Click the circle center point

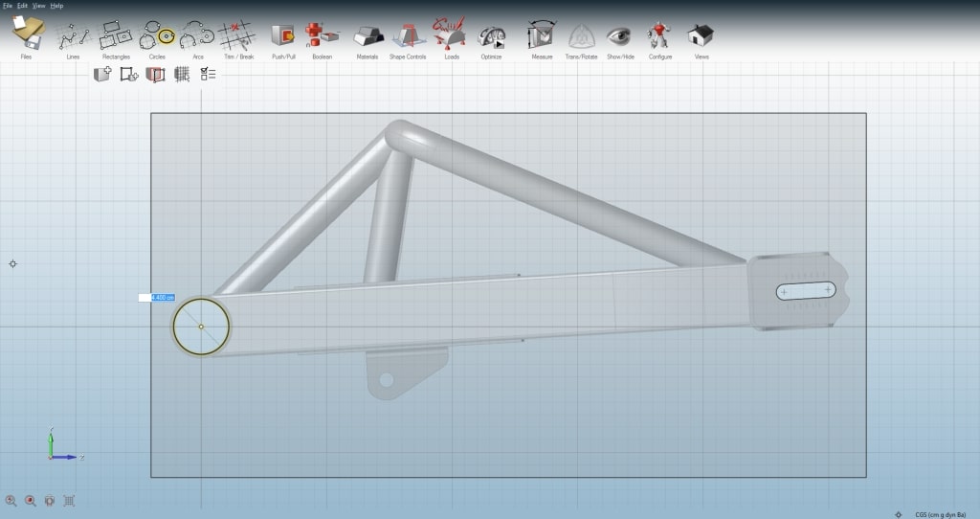(x=201, y=327)
